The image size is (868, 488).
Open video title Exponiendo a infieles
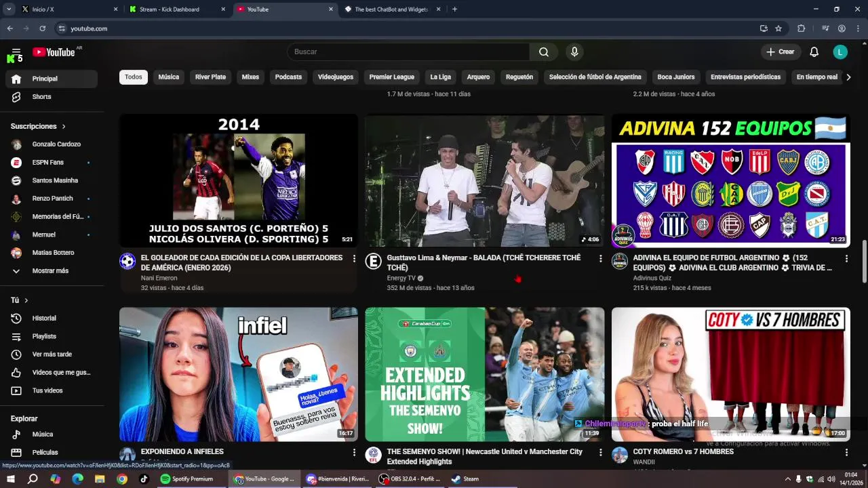(182, 452)
